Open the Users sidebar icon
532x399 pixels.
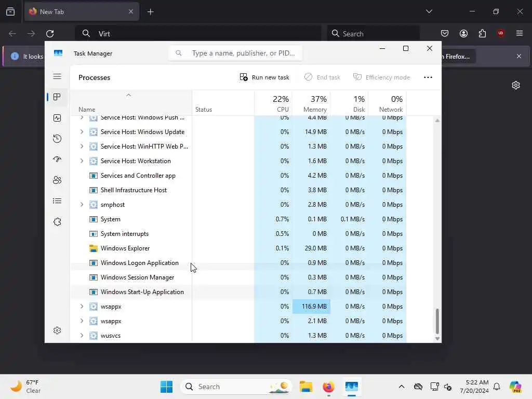(x=57, y=180)
